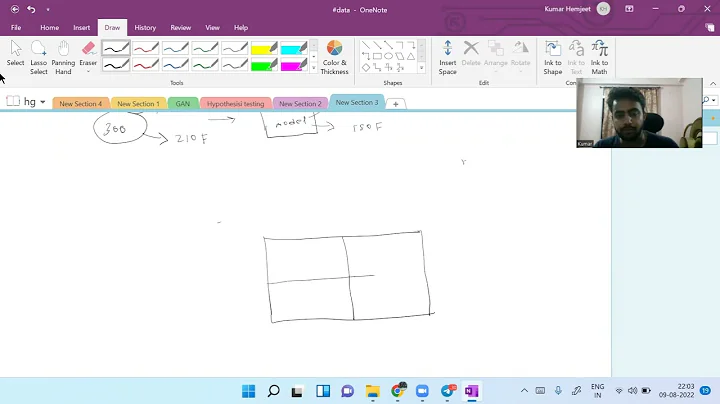Open the Help tab
The image size is (720, 404).
[241, 28]
